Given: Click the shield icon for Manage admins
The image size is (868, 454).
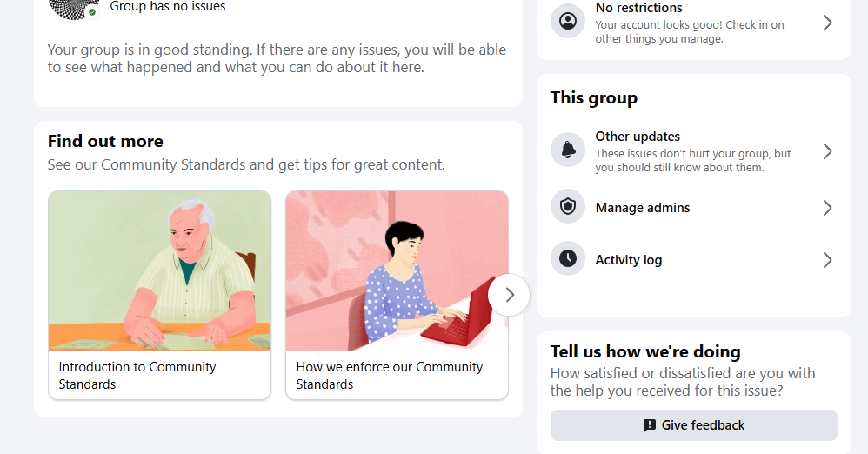Looking at the screenshot, I should [x=568, y=206].
